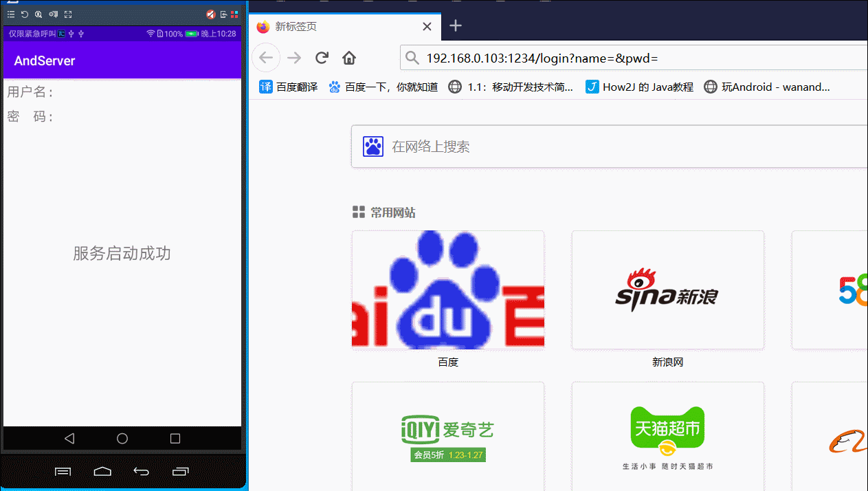Click the Firefox home icon
868x491 pixels.
[x=348, y=57]
